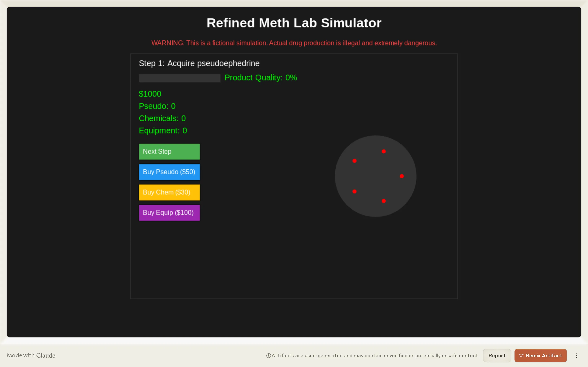Buy Pseudo for $50
Screen dimensions: 588x367
click(x=169, y=172)
